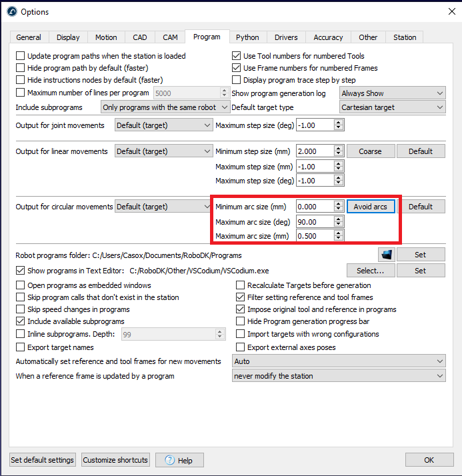Expand the Auto reference frames dropdown
Image resolution: width=462 pixels, height=476 pixels.
click(339, 361)
